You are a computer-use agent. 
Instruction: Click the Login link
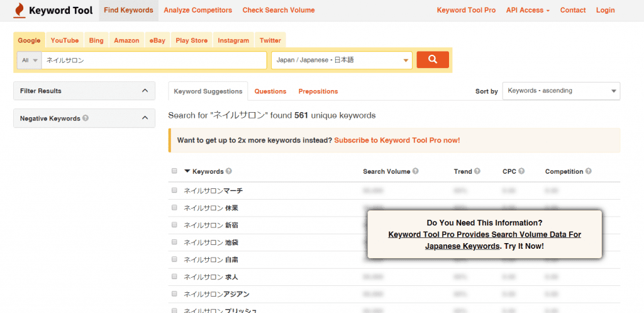pos(606,10)
